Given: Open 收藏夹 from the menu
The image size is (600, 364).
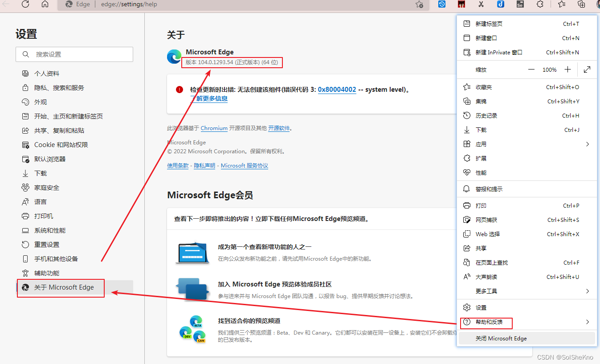Looking at the screenshot, I should [x=527, y=87].
